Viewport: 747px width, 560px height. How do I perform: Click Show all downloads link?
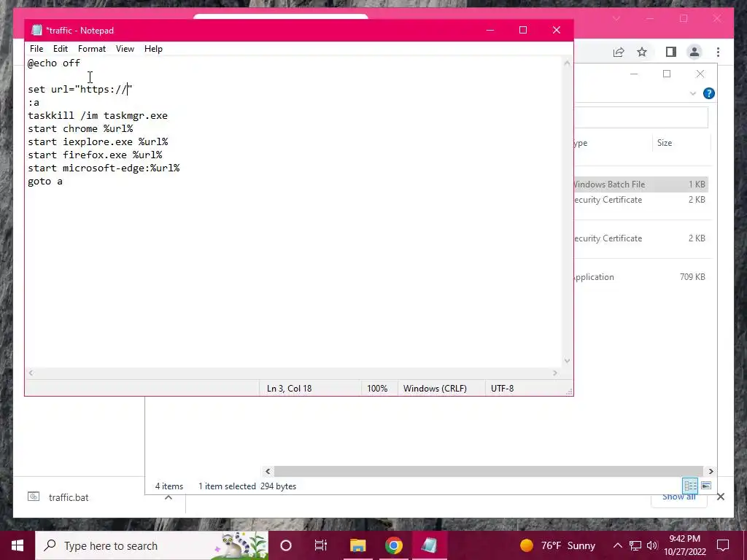coord(679,497)
